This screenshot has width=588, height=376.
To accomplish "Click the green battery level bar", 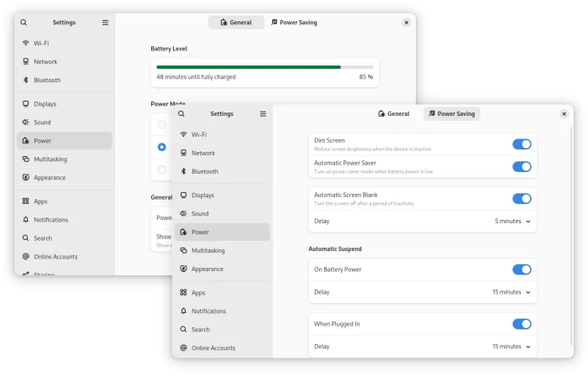I will 249,67.
